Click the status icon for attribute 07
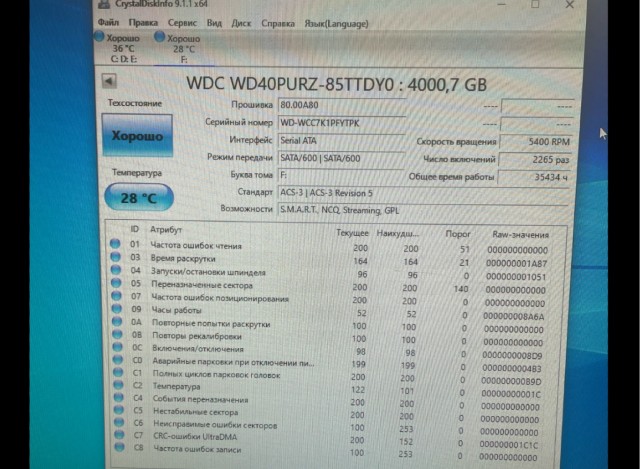Screen dimensions: 640x469 coord(116,296)
